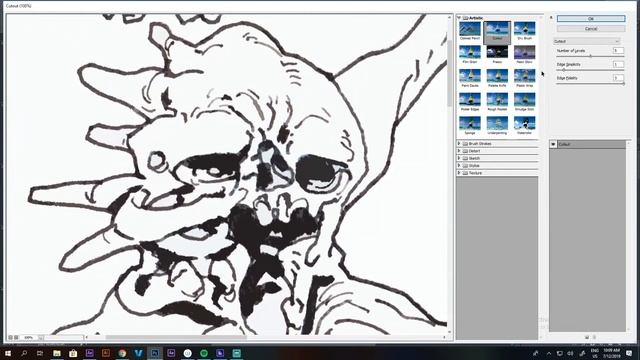Select the Neon Glow filter thumbnail
Image resolution: width=640 pixels, height=360 pixels.
[x=524, y=53]
